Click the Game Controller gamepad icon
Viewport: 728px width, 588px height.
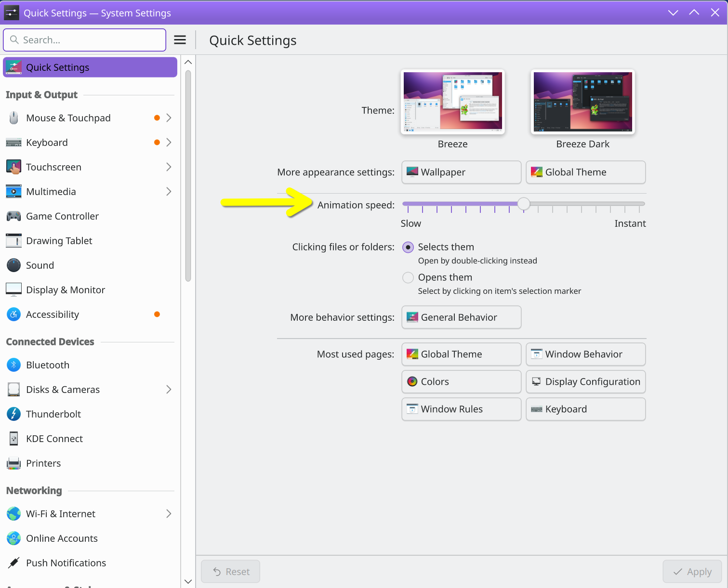point(13,216)
